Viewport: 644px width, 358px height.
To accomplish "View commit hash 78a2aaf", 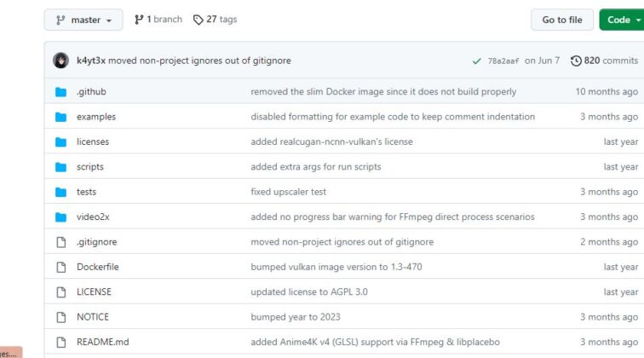I will (x=503, y=61).
